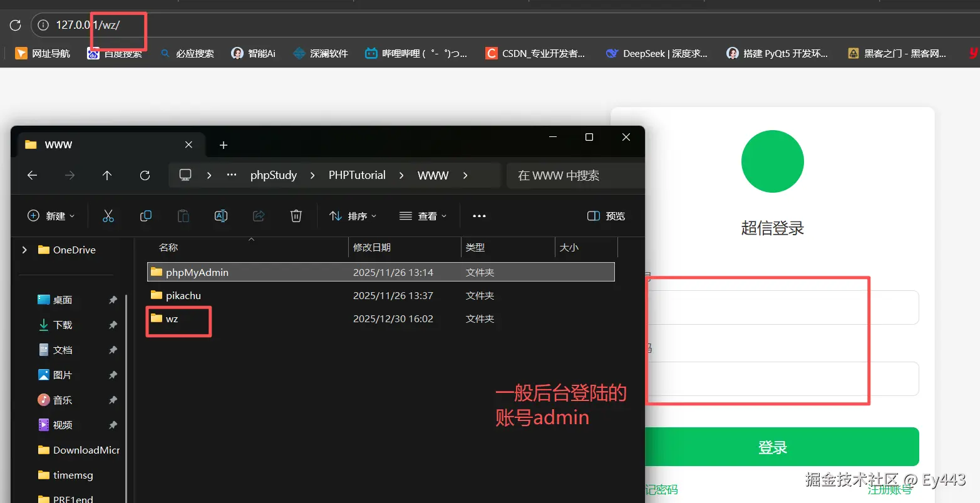This screenshot has width=980, height=503.
Task: Open the 搭建 PyQt5 bookmark
Action: 777,54
